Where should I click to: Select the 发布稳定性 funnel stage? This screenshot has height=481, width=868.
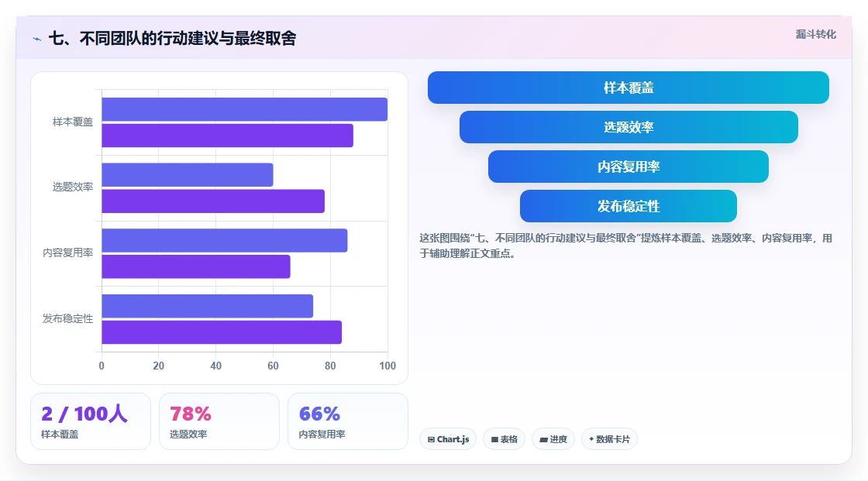coord(629,206)
